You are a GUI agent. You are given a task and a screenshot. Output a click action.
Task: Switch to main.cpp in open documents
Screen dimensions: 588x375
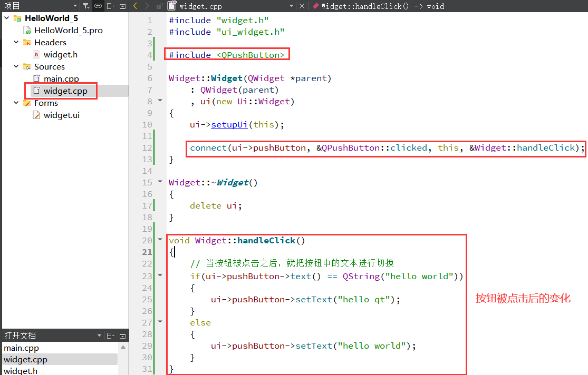click(x=22, y=348)
